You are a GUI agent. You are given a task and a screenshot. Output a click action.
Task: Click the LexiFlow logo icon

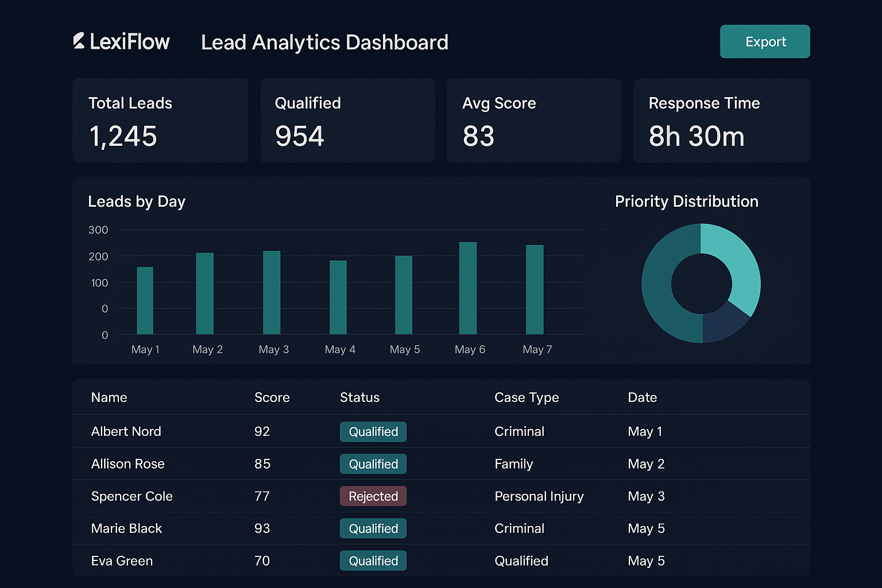coord(79,41)
